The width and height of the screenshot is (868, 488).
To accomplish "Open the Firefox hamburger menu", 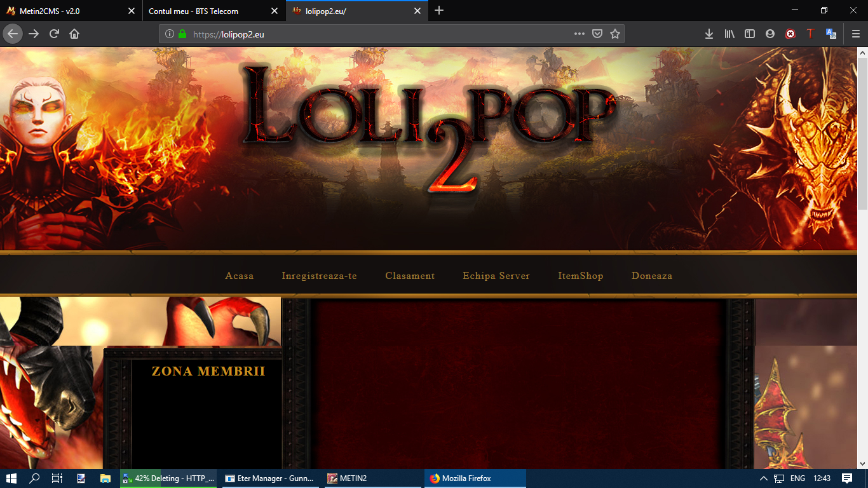I will pyautogui.click(x=856, y=34).
